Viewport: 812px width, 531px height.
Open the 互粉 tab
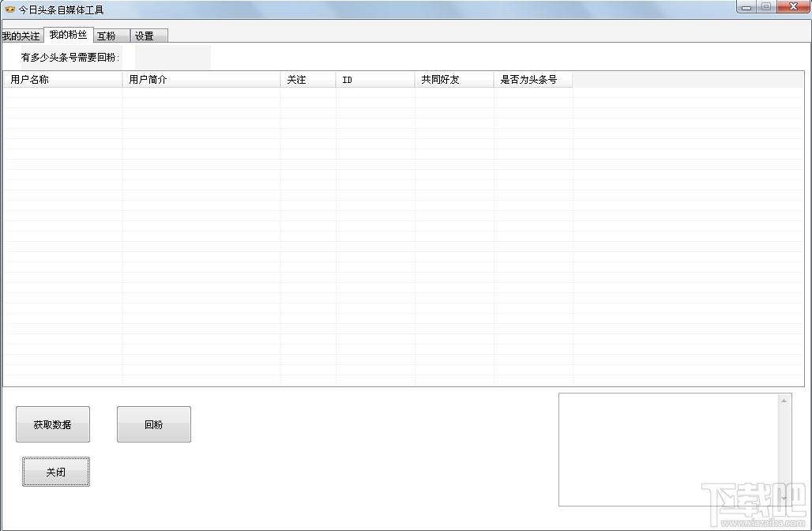click(x=111, y=36)
